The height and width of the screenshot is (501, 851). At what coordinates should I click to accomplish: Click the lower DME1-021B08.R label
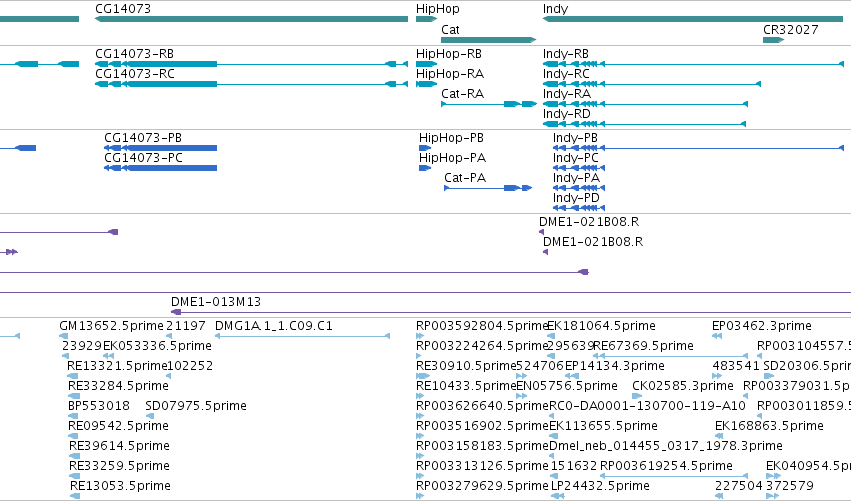[593, 242]
